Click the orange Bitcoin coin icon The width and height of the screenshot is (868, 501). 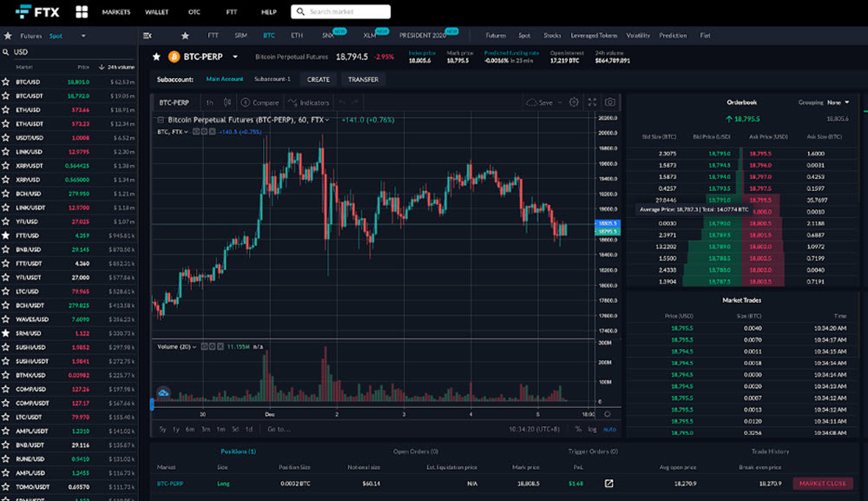point(174,56)
